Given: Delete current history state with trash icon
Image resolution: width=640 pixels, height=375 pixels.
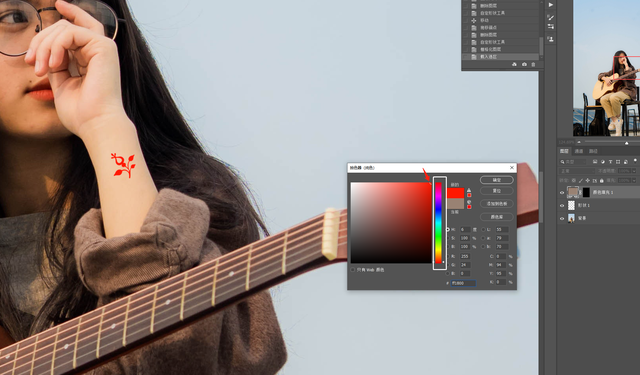Looking at the screenshot, I should tap(533, 64).
